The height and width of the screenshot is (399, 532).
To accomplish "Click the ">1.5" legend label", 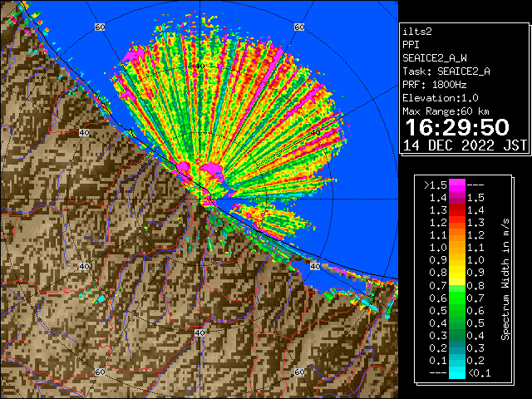I will click(x=435, y=185).
